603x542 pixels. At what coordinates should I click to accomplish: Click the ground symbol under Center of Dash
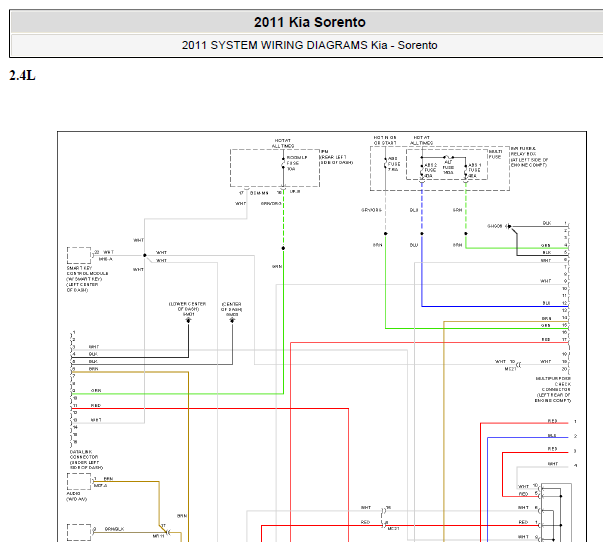[232, 320]
